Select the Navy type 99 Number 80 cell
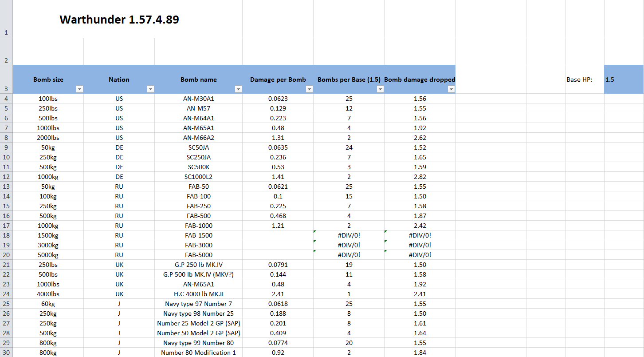 pyautogui.click(x=198, y=343)
